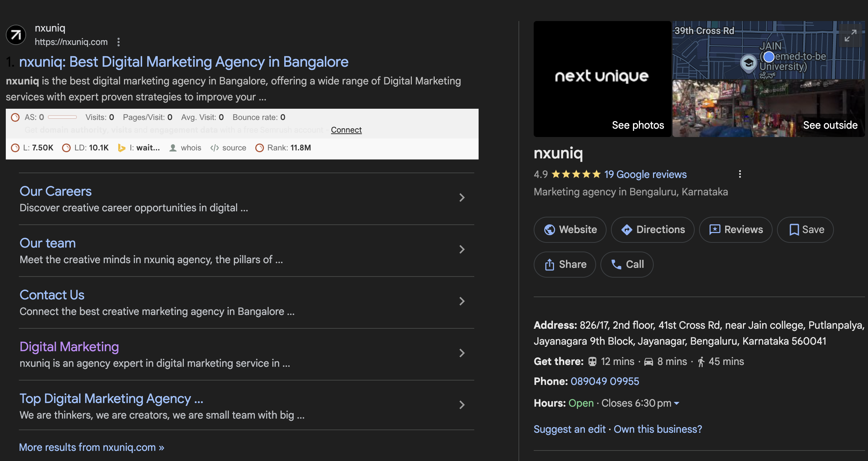Open the knowledge panel three-dot menu
The width and height of the screenshot is (868, 461).
click(740, 174)
